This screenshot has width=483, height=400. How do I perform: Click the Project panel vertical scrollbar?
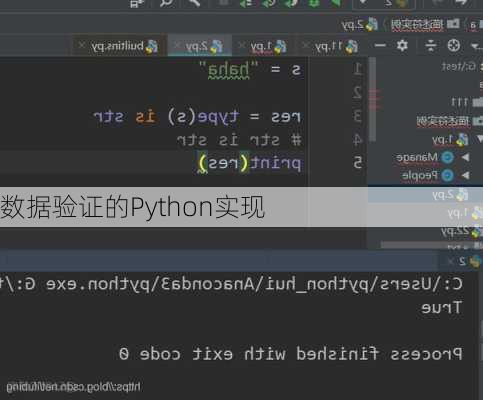373,99
